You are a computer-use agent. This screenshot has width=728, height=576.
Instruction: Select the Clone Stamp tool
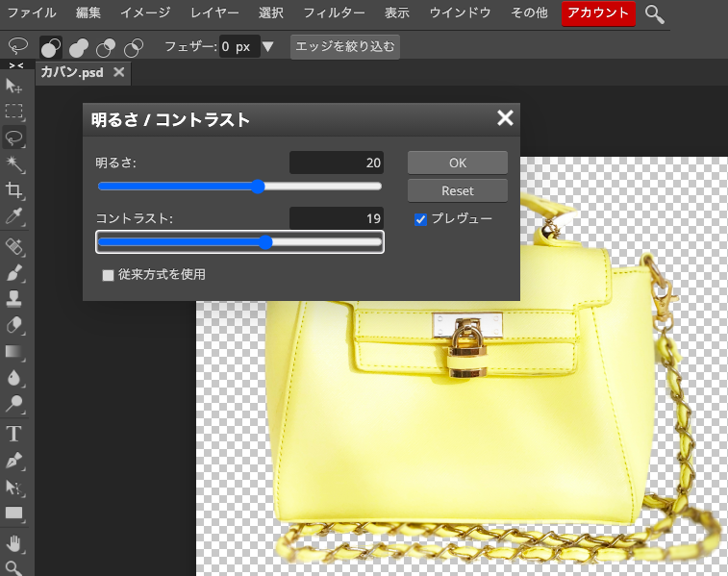[x=13, y=298]
